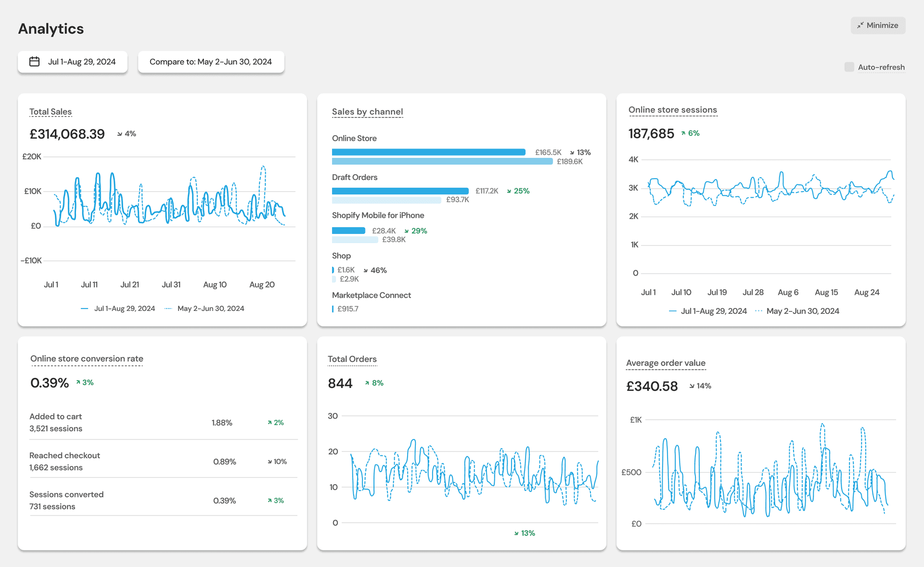Open the Average order value report
This screenshot has width=924, height=567.
[666, 363]
